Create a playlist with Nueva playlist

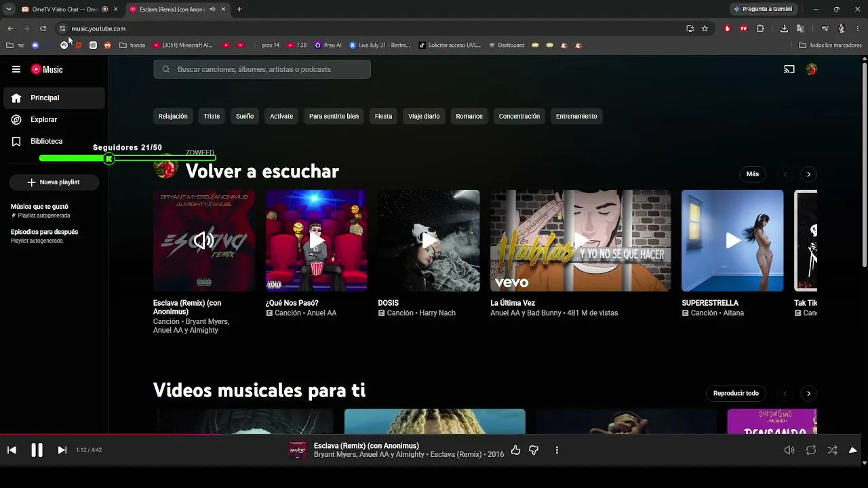54,182
